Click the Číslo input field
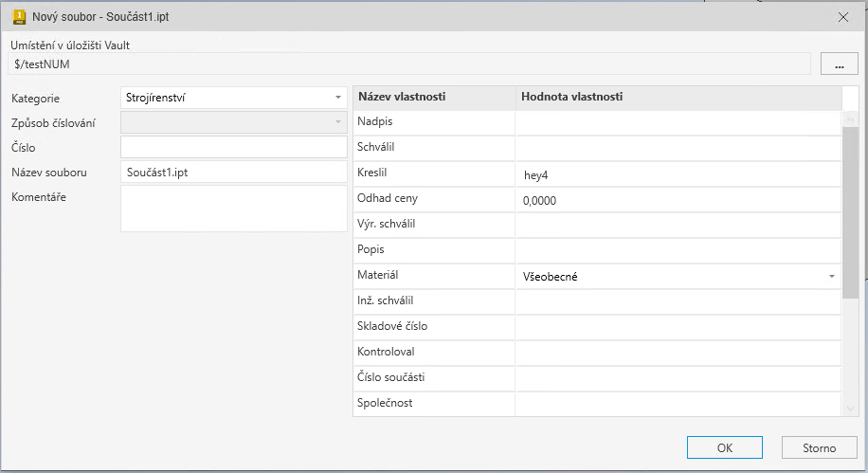 pyautogui.click(x=234, y=147)
